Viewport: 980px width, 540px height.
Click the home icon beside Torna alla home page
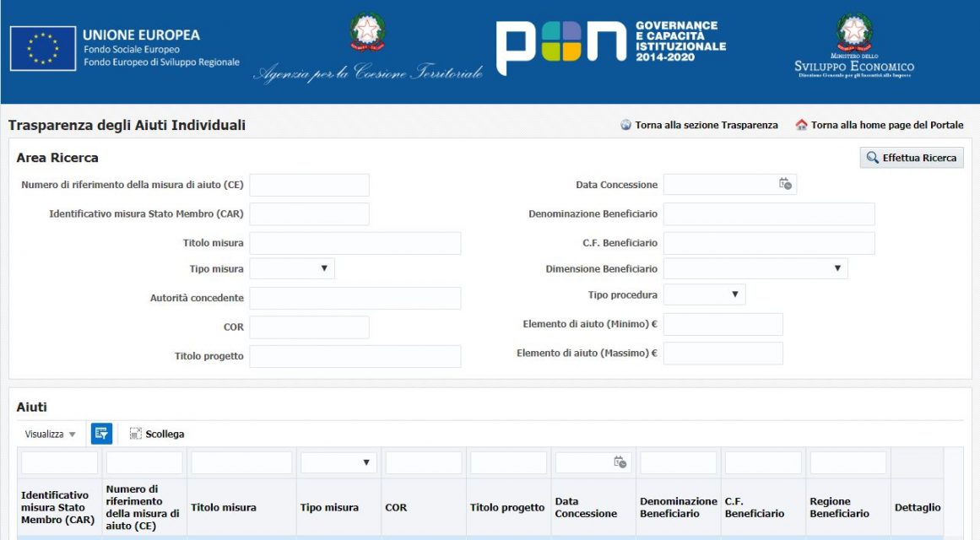[x=801, y=125]
